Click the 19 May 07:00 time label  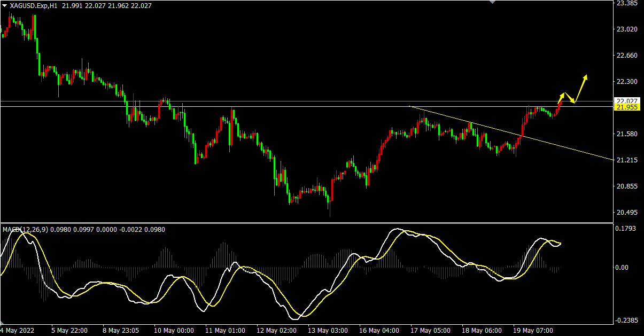534,331
